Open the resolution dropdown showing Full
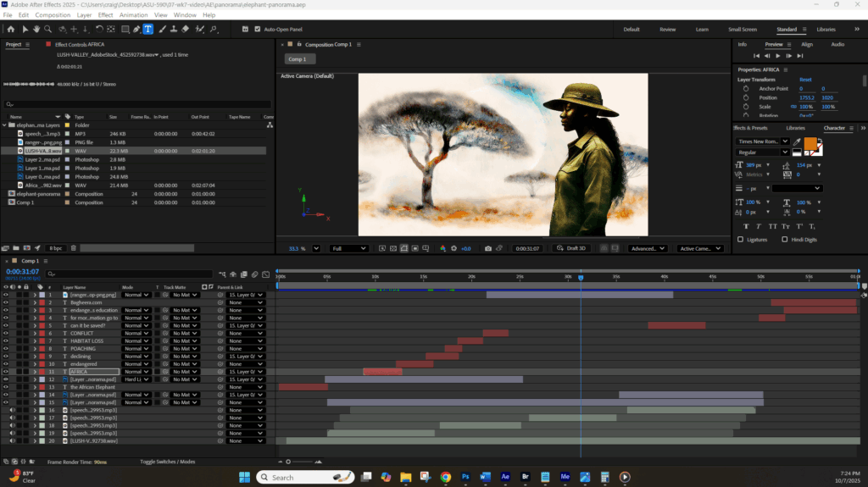The width and height of the screenshot is (868, 487). [349, 248]
